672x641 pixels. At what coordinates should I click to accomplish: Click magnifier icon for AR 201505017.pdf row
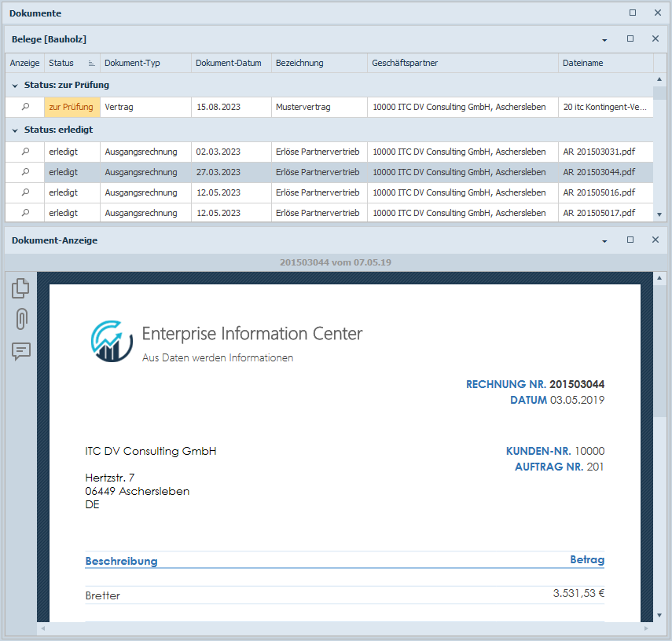click(25, 213)
